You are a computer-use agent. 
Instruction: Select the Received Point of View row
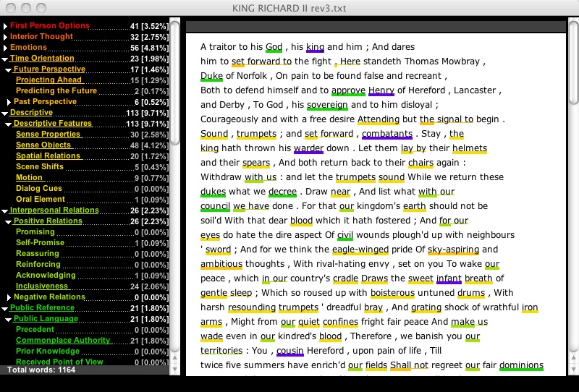[92, 362]
